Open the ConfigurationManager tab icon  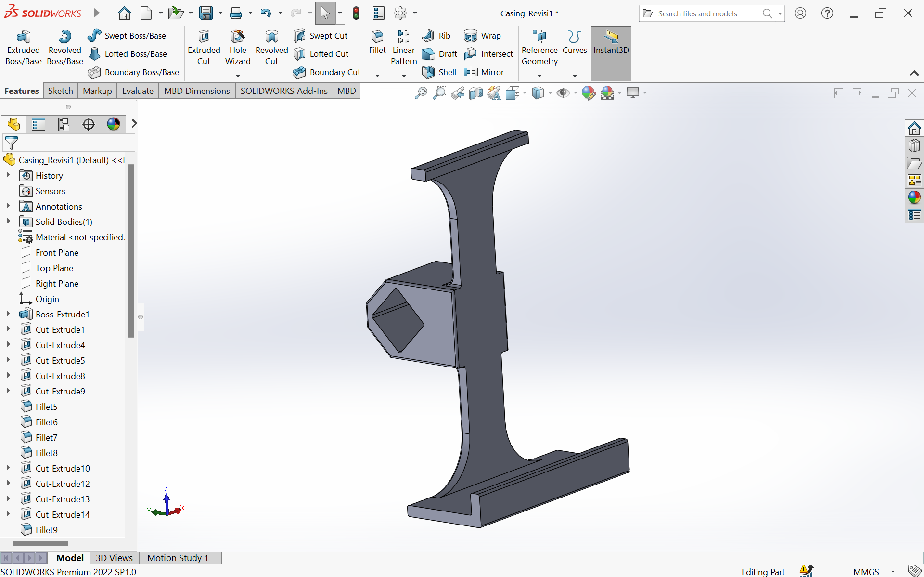coord(64,124)
